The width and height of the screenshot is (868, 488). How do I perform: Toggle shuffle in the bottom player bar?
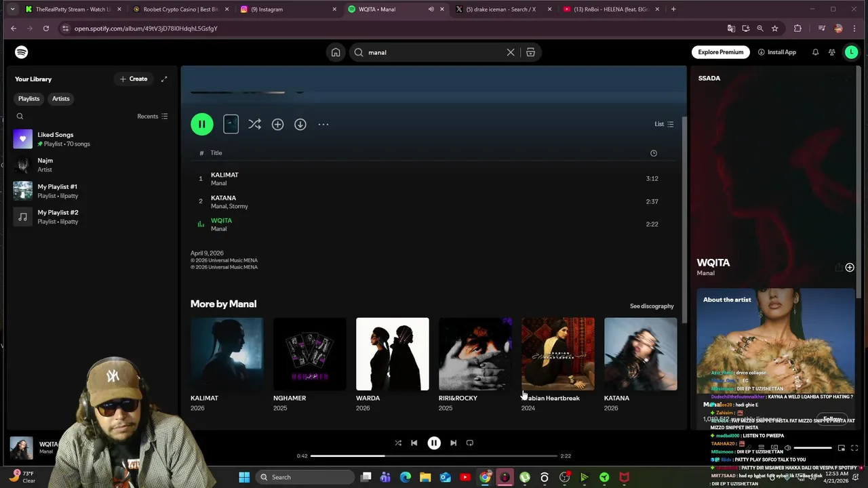tap(398, 443)
